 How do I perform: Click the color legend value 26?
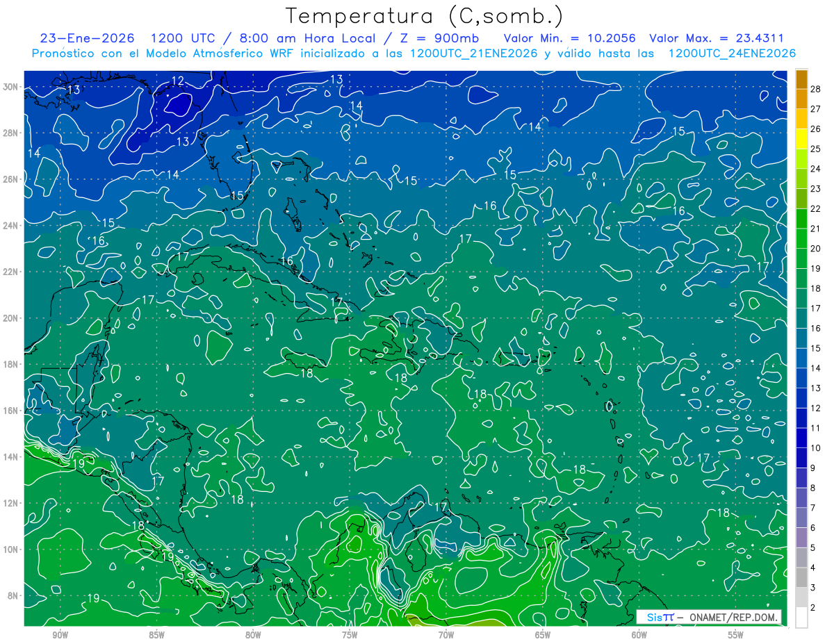pyautogui.click(x=816, y=129)
